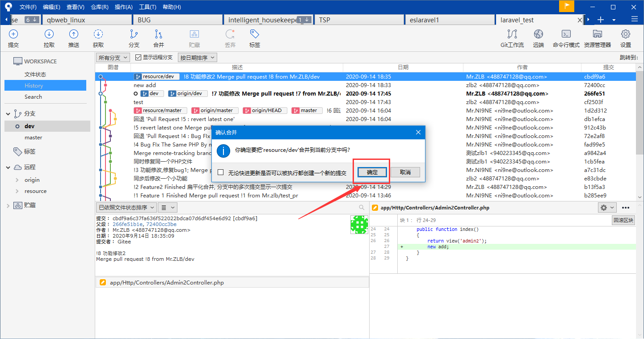Open the 仓库(R) menu
Screen dimensions: 644x339
click(x=99, y=7)
